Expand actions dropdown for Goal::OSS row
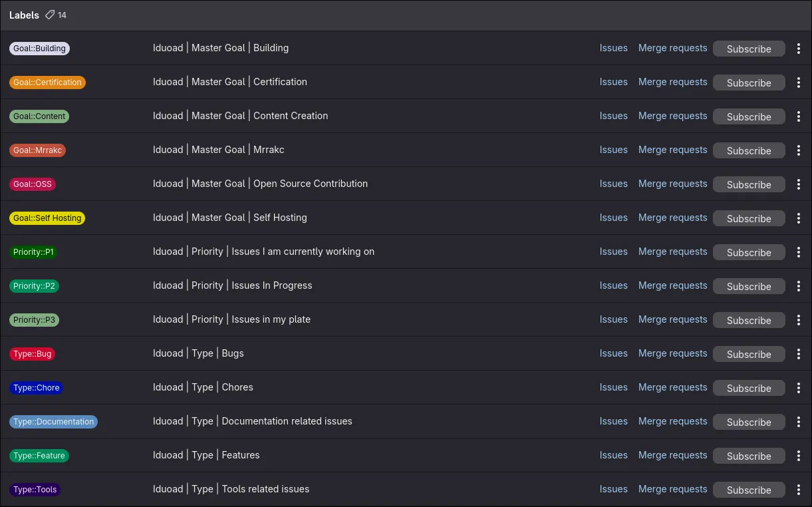 point(799,184)
